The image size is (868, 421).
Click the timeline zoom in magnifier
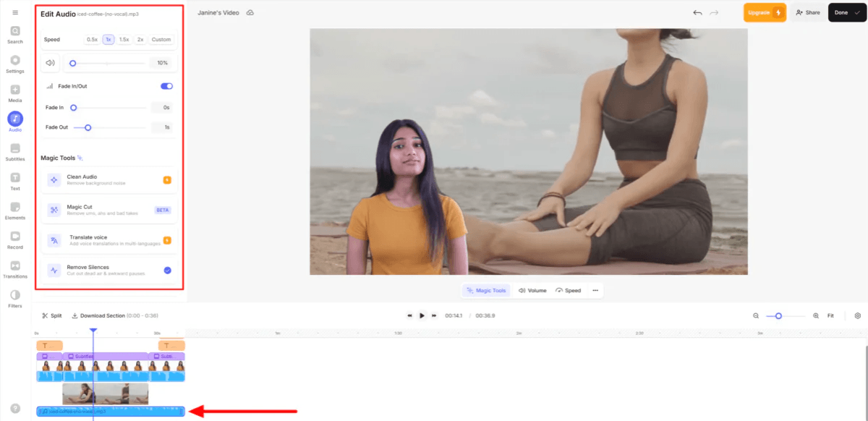[x=816, y=316]
